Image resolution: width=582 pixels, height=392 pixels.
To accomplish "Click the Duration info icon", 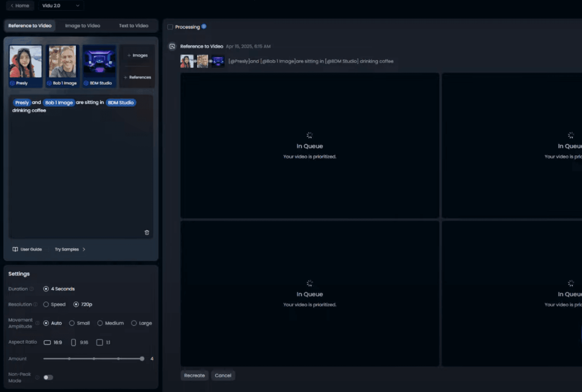I will point(32,289).
